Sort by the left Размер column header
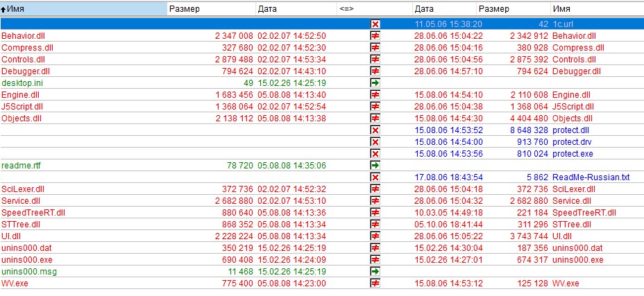The image size is (644, 296). [211, 8]
